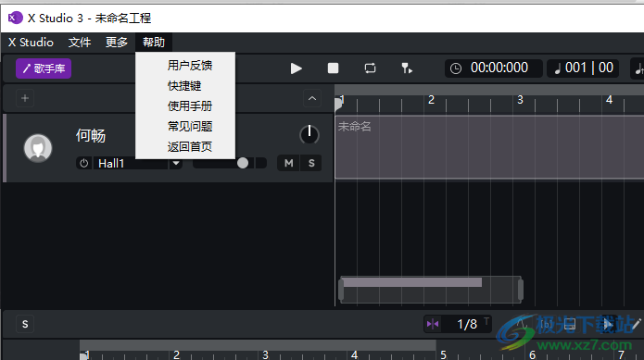
Task: Close the 帮助 menu
Action: (x=154, y=43)
